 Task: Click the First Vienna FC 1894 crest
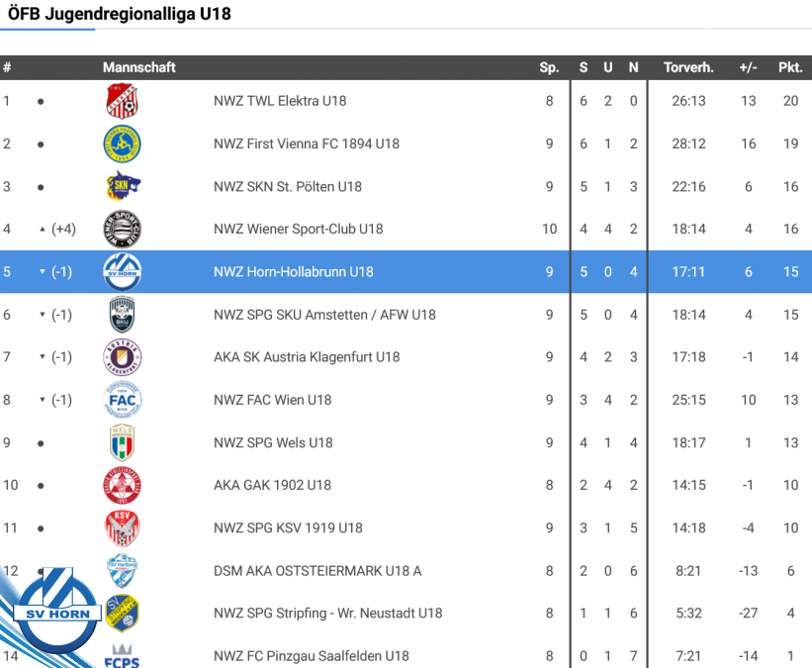coord(123,143)
